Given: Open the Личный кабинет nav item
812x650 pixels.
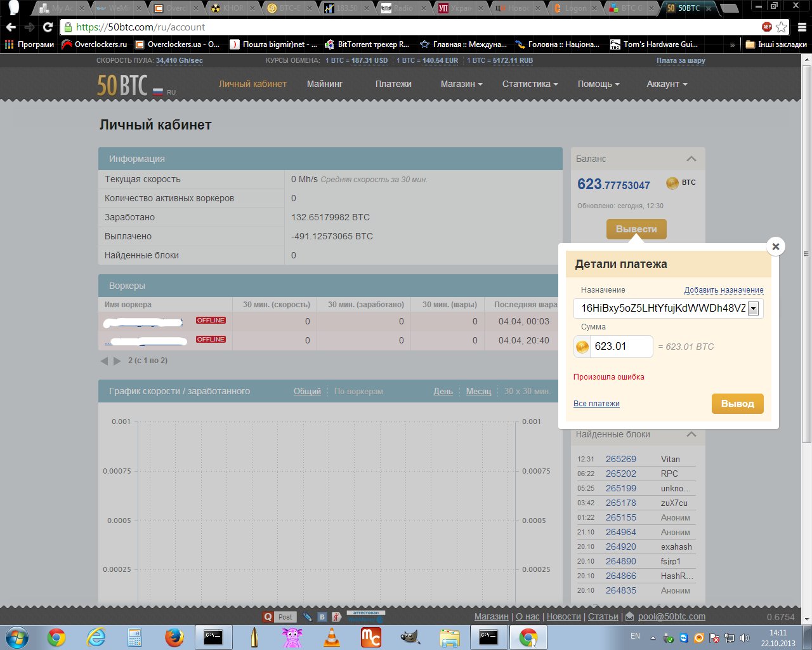Looking at the screenshot, I should click(x=252, y=84).
